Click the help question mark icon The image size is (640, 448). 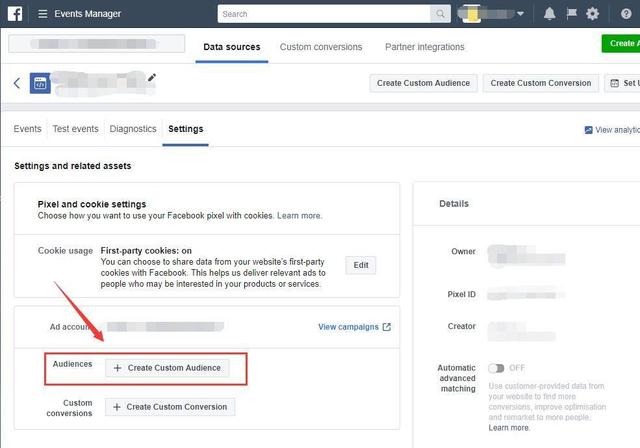coord(626,14)
